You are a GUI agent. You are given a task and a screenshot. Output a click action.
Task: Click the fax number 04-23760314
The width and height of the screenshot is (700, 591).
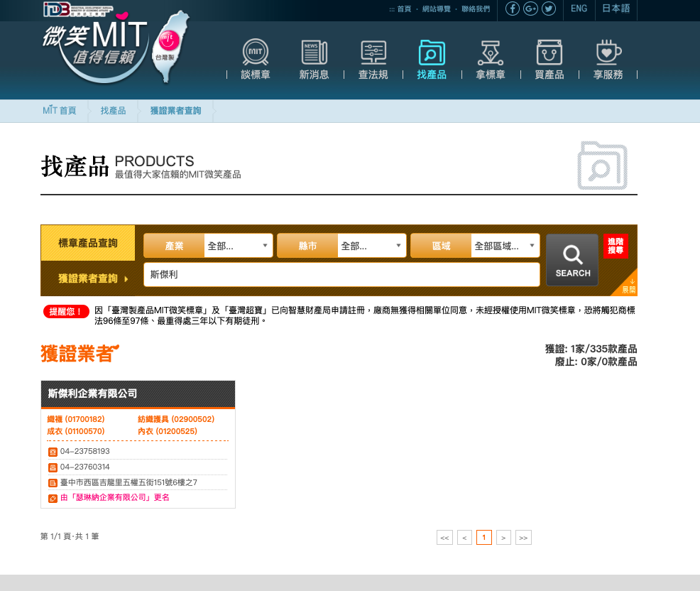(84, 467)
